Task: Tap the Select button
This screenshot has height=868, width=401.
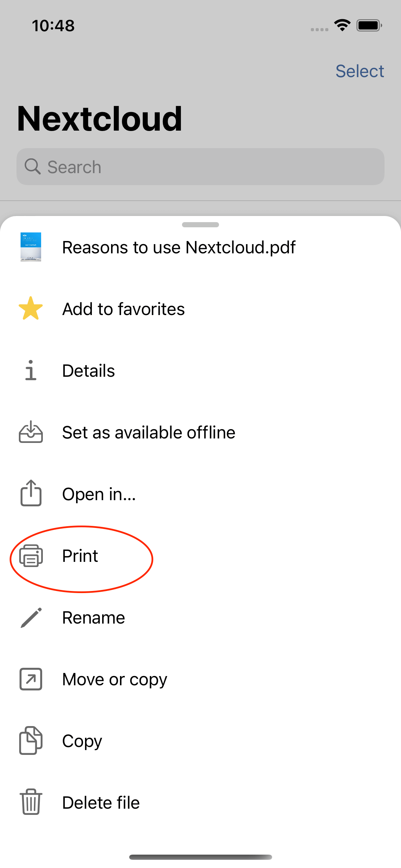Action: point(360,71)
